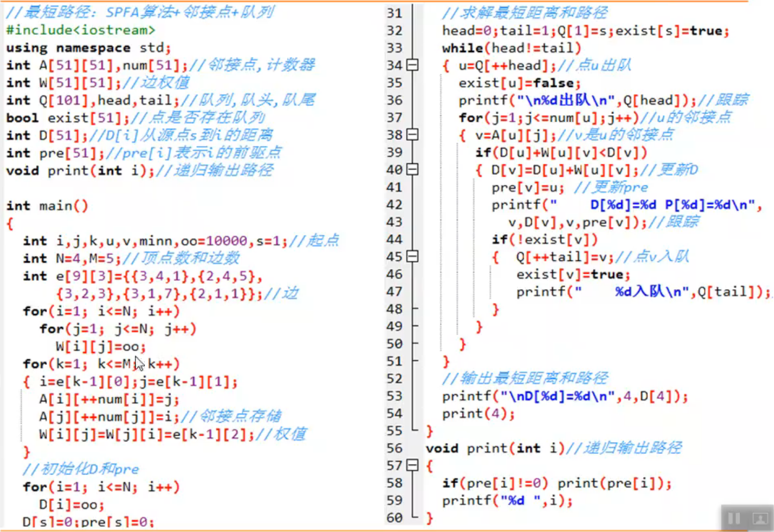
Task: Collapse the fold marker at line 38
Action: (x=412, y=135)
